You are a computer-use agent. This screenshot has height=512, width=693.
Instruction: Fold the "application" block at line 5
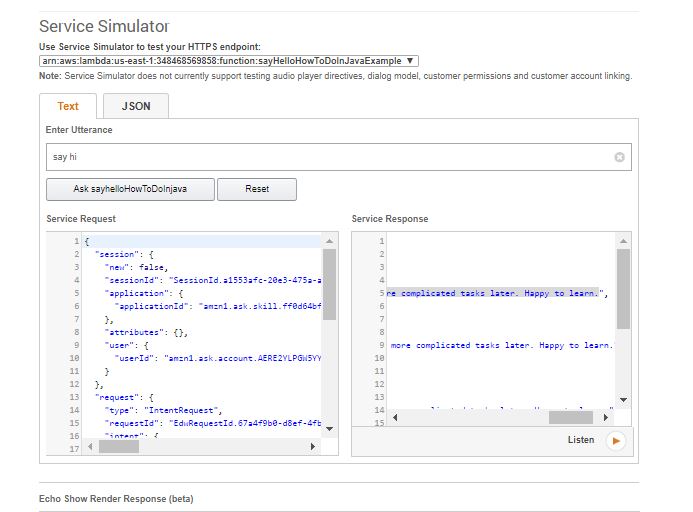pyautogui.click(x=82, y=294)
